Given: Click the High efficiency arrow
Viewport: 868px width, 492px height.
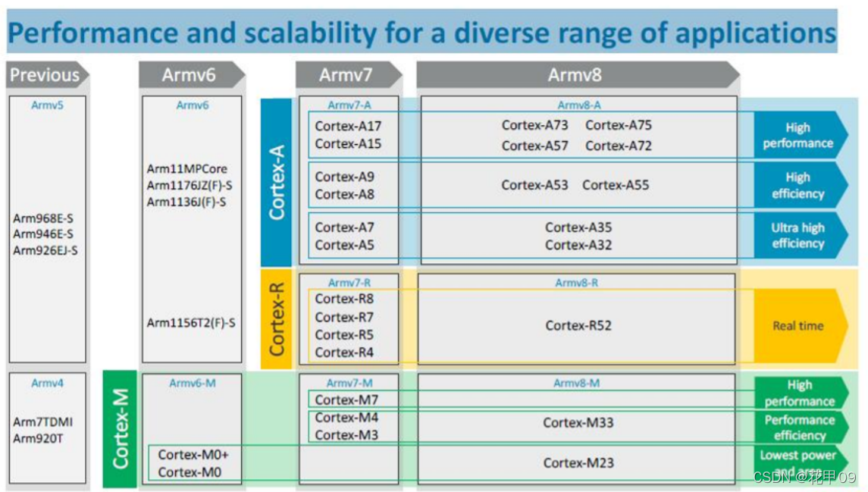Looking at the screenshot, I should [801, 186].
